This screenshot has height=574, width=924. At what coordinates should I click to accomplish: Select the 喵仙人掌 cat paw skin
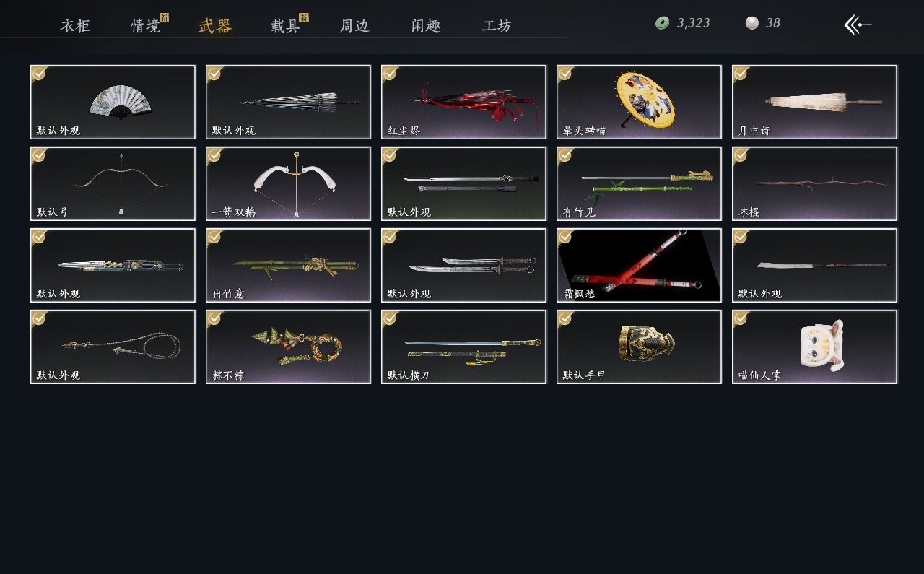click(x=814, y=347)
